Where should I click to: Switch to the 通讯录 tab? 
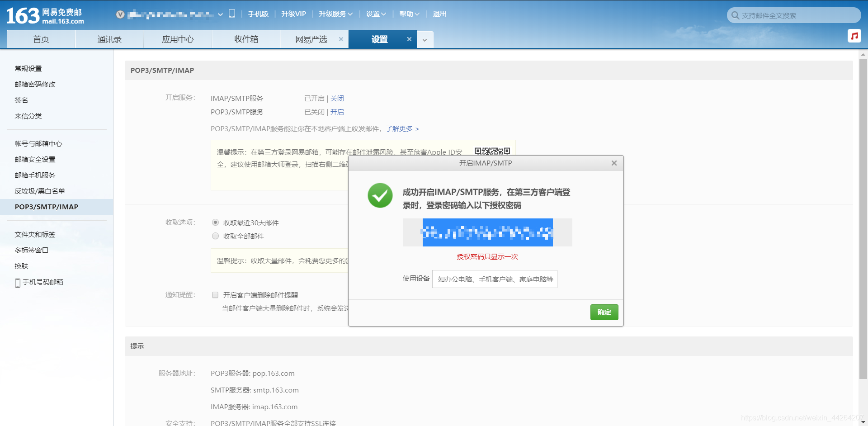point(109,39)
